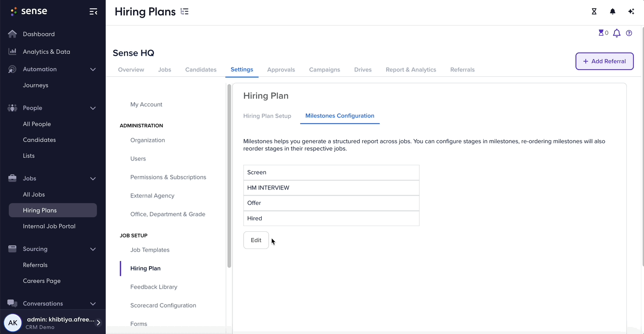644x334 pixels.
Task: Open Office, Department & Grade settings
Action: [x=168, y=214]
